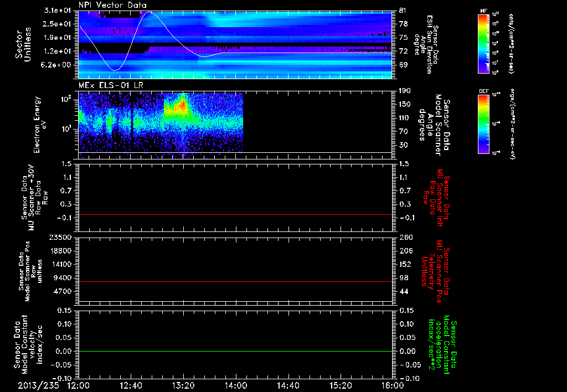Click the 'ESH Sun Elevation Angle degree' axis label
Viewport: 567px width, 392px height.
coord(426,44)
